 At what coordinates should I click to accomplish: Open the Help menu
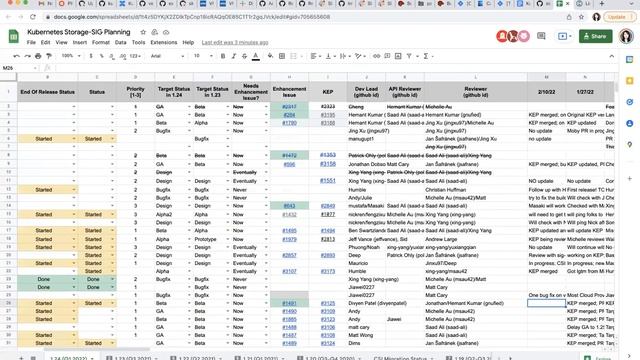pos(188,42)
